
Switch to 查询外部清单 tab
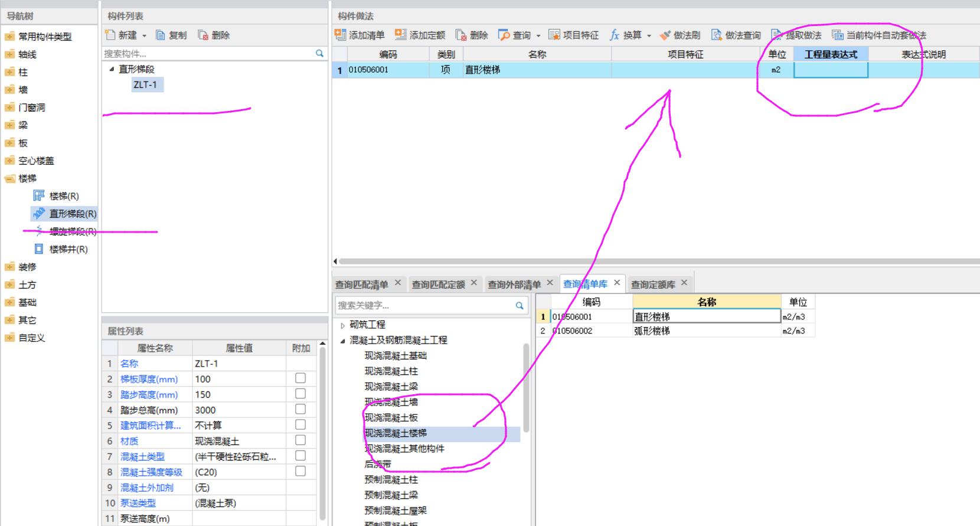coord(514,285)
